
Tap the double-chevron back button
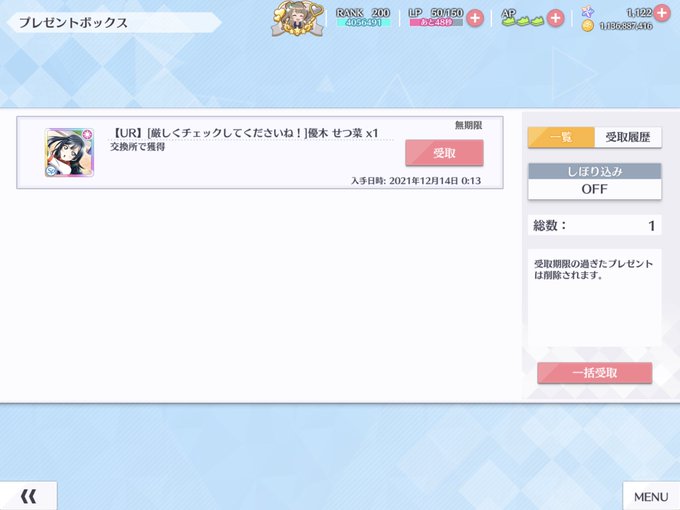28,496
